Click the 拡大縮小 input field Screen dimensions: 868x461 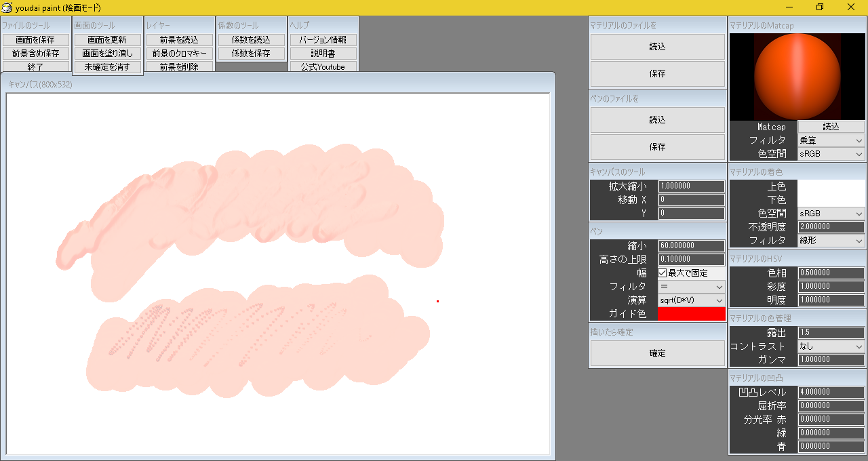pos(691,186)
